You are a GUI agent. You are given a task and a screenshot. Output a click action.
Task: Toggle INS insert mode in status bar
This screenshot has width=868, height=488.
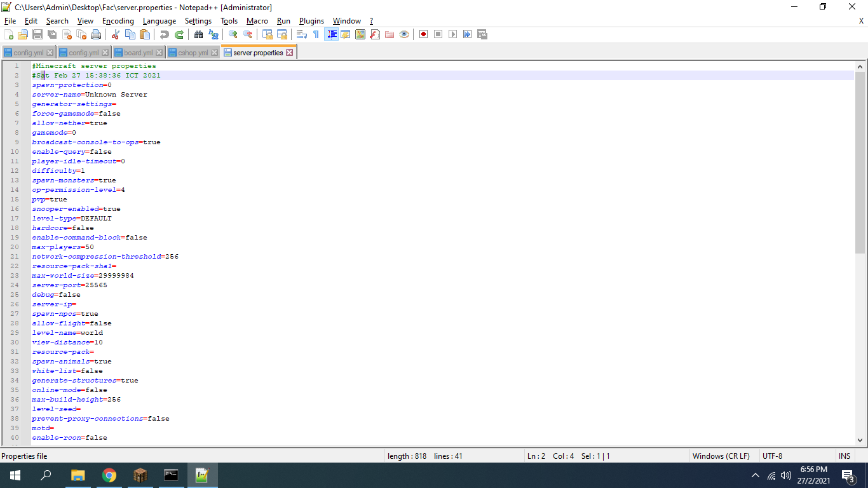[x=844, y=456]
